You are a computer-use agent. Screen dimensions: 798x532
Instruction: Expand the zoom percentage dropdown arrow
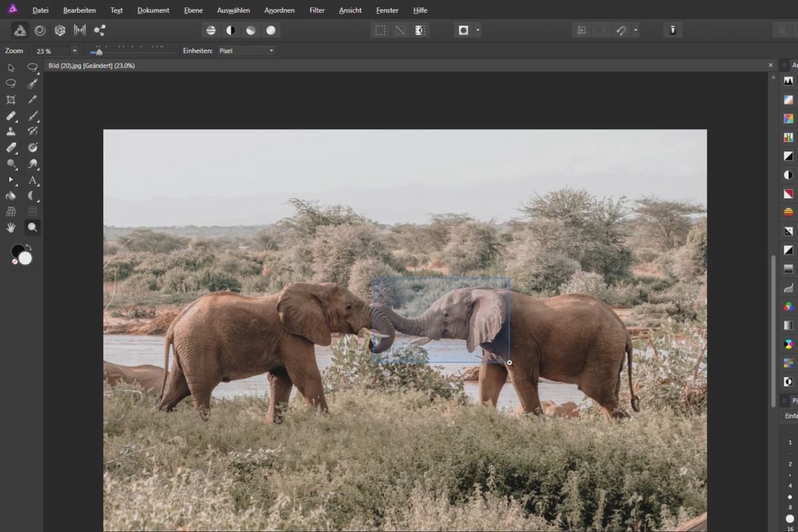tap(74, 51)
